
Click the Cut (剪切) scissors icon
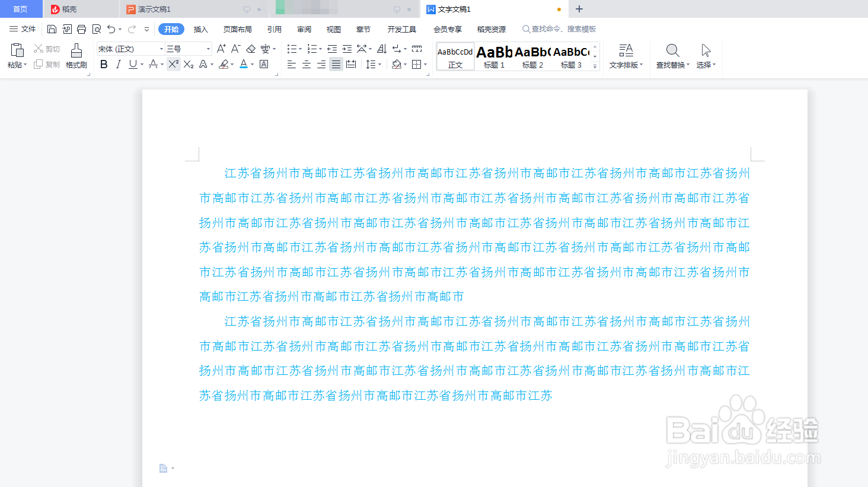(39, 49)
